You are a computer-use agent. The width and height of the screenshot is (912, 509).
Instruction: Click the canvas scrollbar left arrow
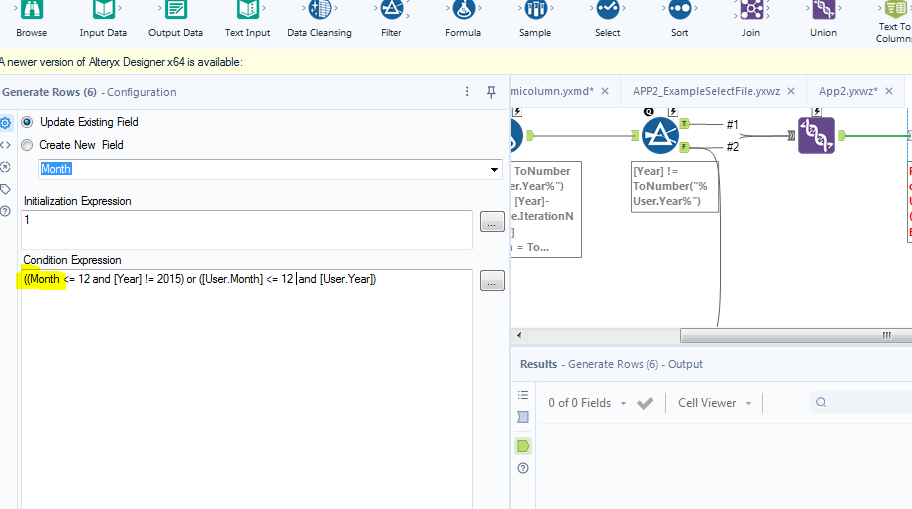tap(519, 335)
